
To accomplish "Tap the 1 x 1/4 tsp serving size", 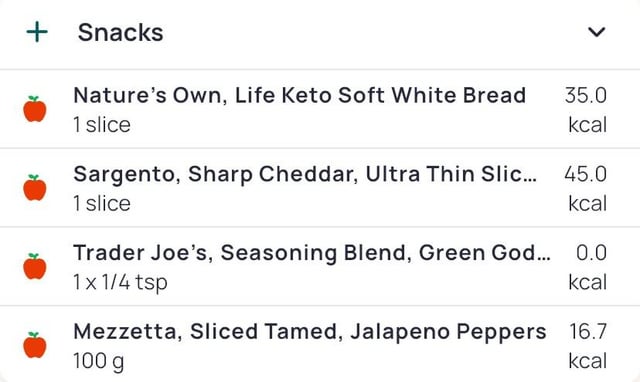I will (x=120, y=282).
